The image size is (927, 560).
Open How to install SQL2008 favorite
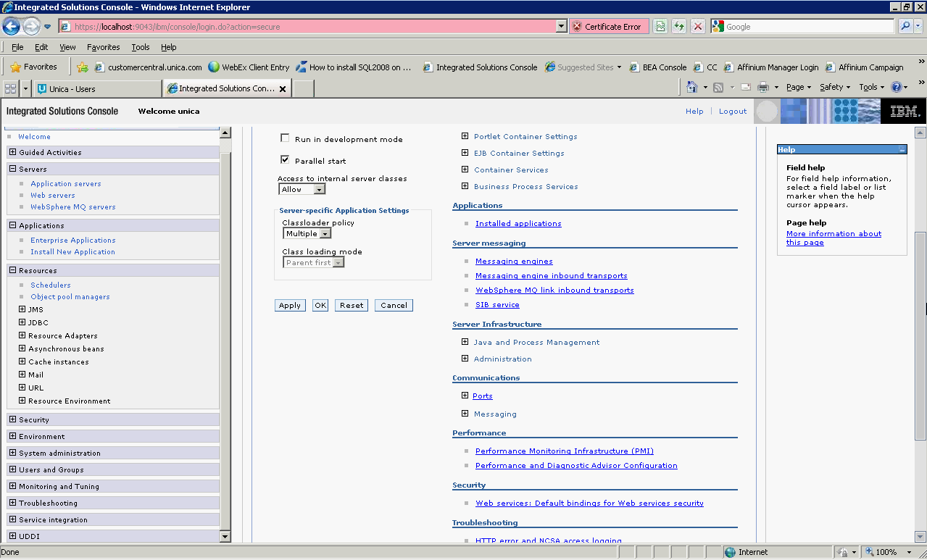(354, 67)
